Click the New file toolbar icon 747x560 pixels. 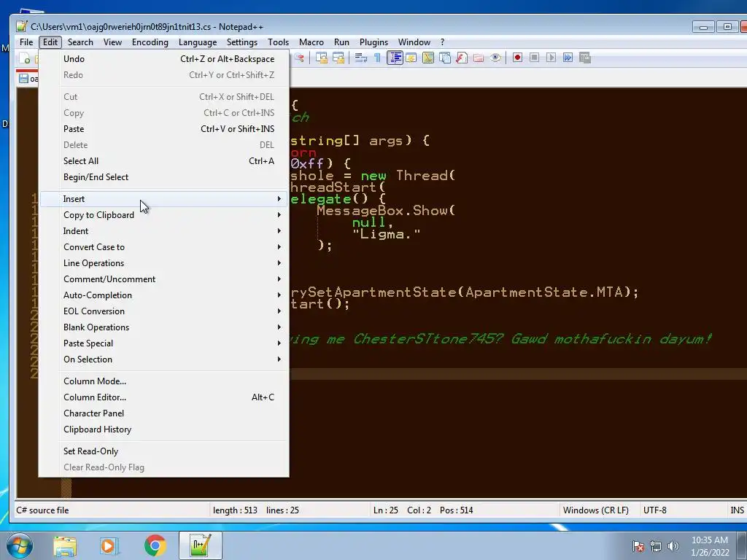24,58
